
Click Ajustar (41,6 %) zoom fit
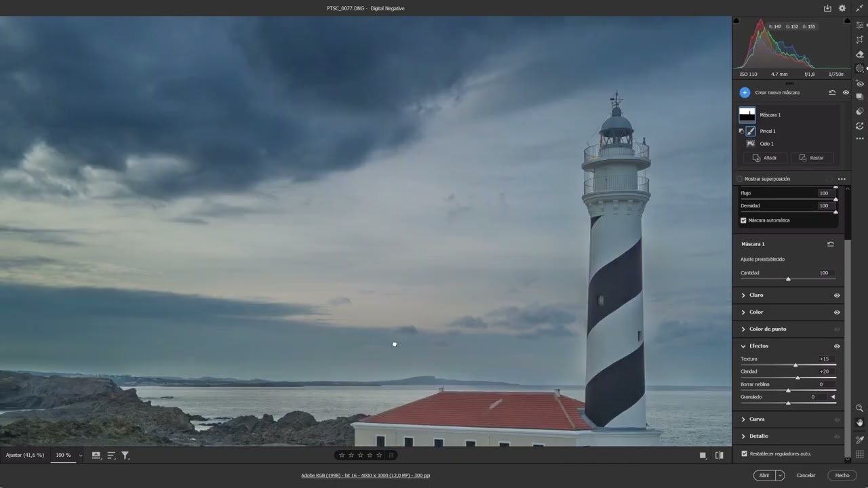[x=25, y=455]
